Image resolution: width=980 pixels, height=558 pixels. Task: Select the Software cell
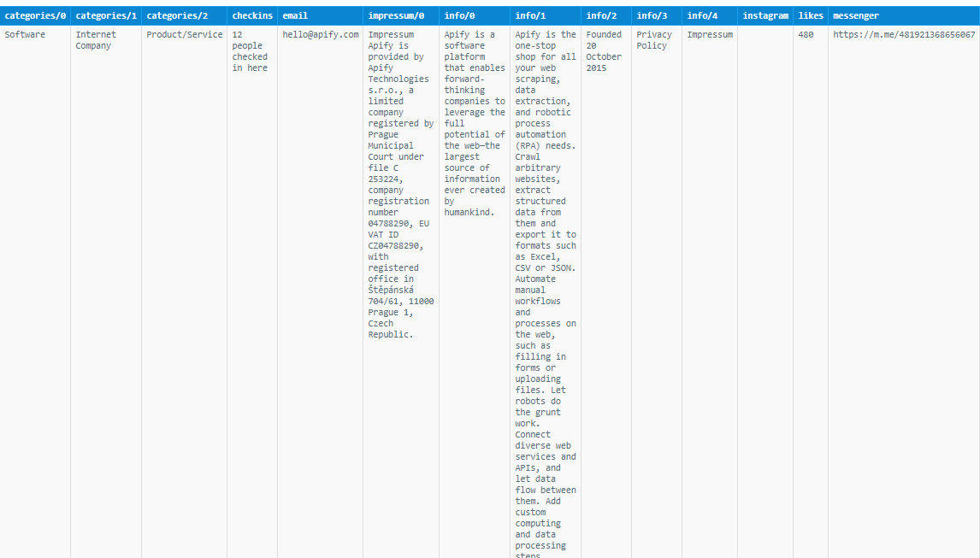35,291
